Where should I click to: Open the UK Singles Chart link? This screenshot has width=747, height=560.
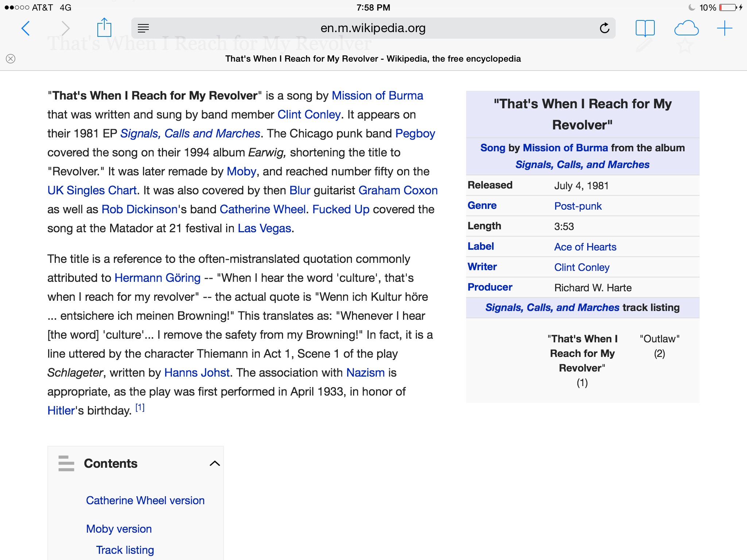point(92,190)
